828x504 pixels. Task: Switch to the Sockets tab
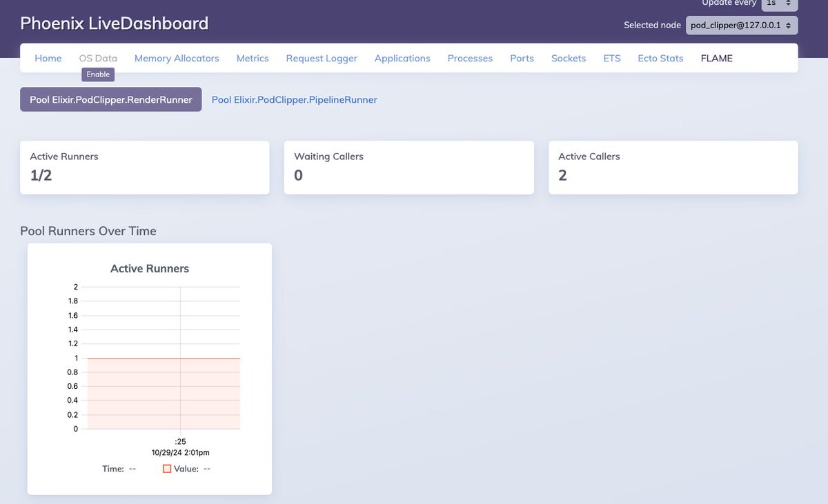pos(568,59)
